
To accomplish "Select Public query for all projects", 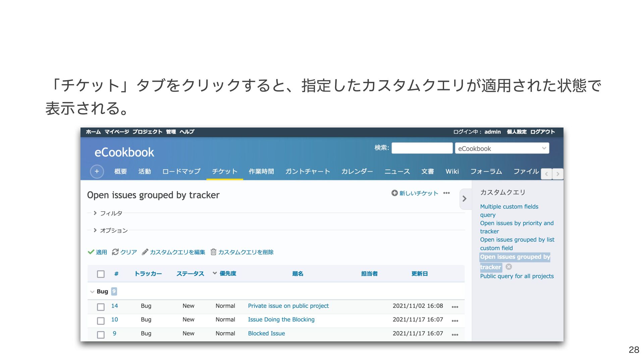I will click(517, 276).
